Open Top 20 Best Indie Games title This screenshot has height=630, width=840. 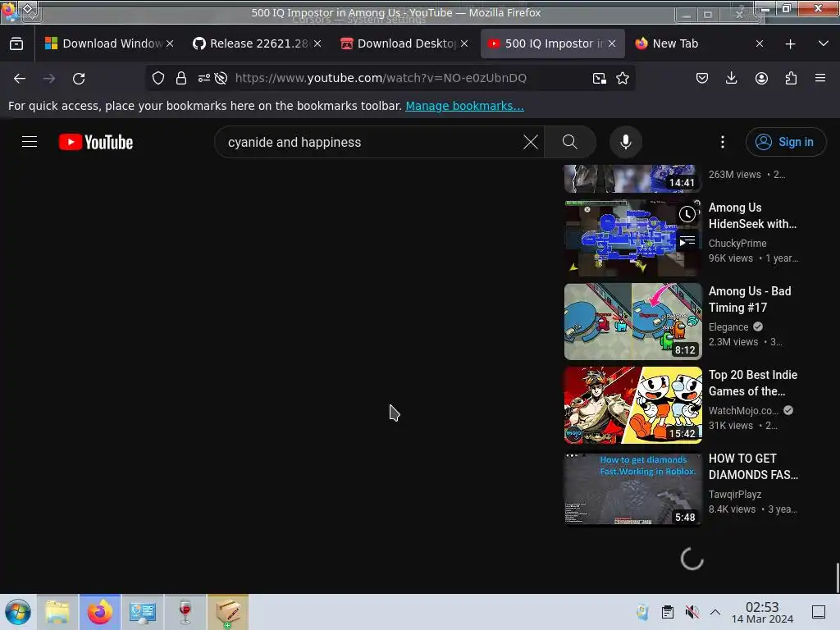tap(753, 382)
